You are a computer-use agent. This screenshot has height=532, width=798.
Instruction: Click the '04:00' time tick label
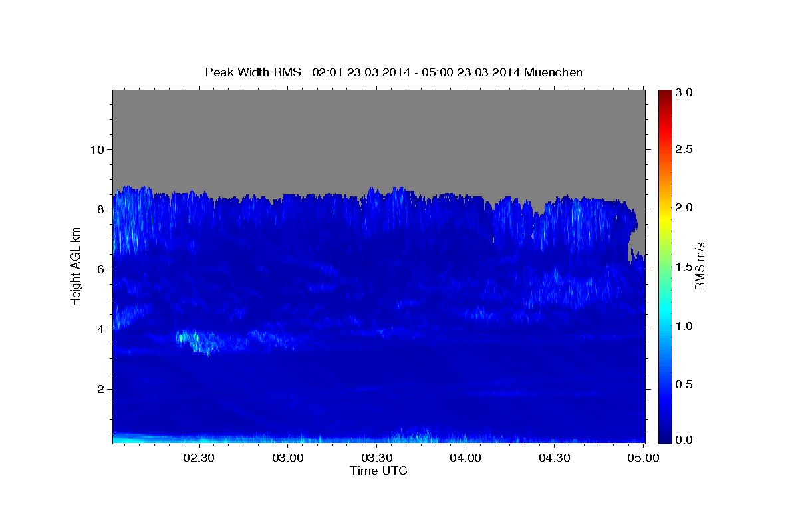coord(465,458)
